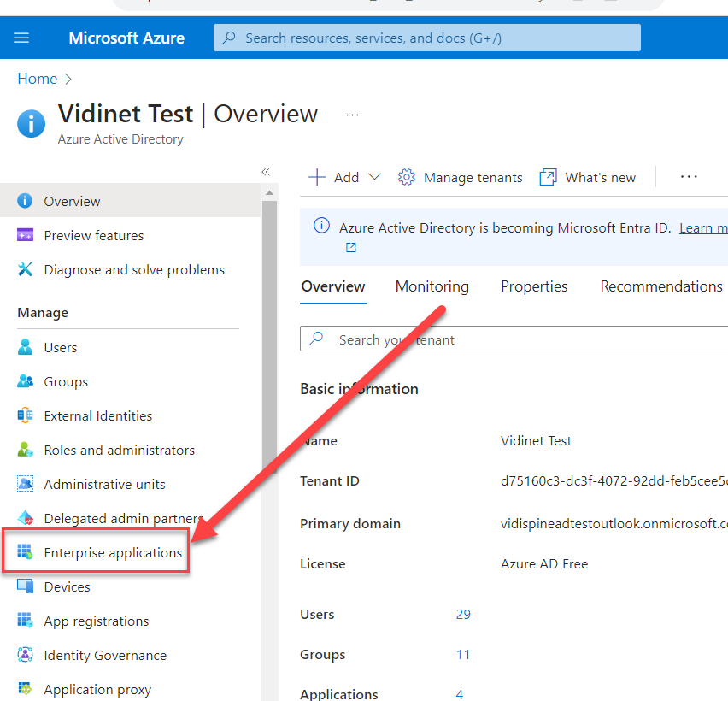Open the Recommendations tab
The height and width of the screenshot is (701, 728).
click(x=660, y=286)
